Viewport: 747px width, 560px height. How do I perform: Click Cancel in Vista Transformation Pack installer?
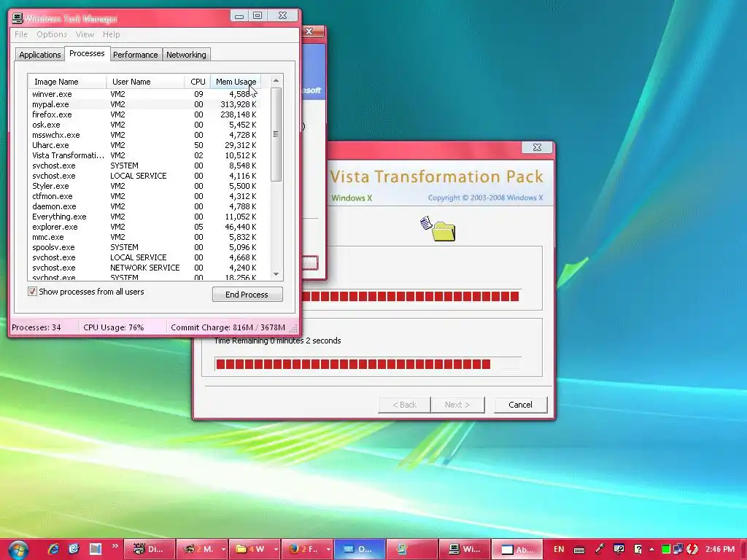coord(520,405)
